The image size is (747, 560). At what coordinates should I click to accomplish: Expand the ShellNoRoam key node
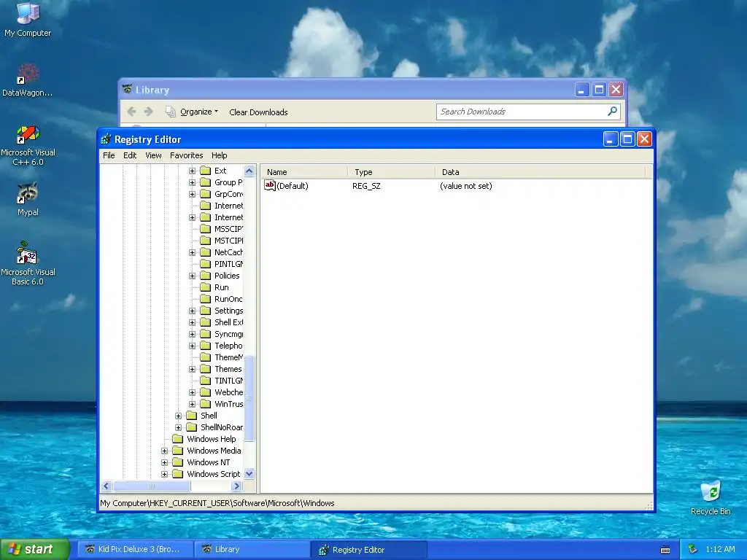(178, 427)
